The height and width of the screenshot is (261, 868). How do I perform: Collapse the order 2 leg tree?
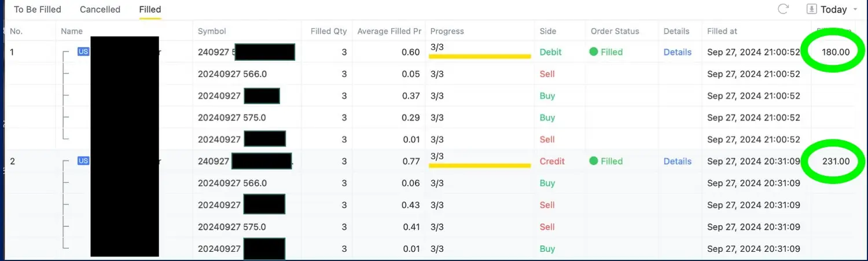66,161
